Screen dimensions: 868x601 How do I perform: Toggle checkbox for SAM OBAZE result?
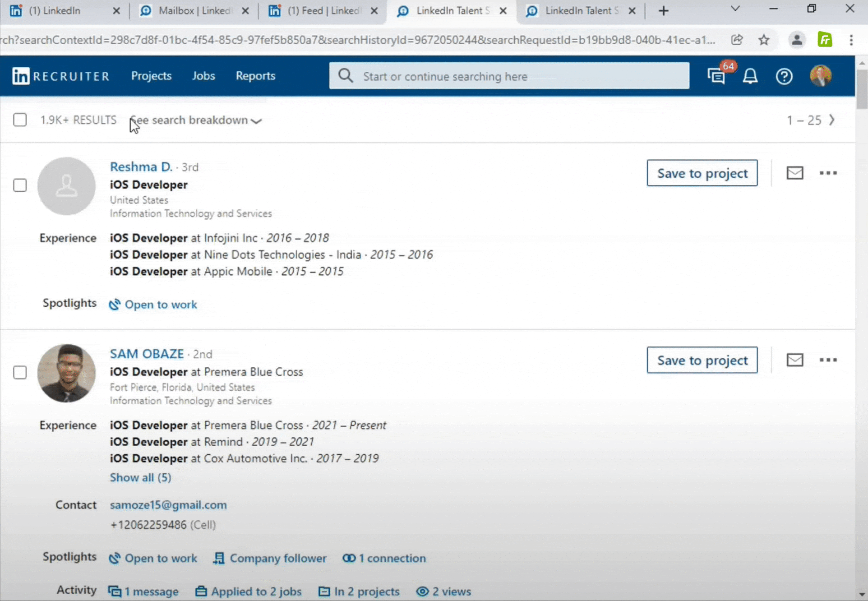point(20,371)
